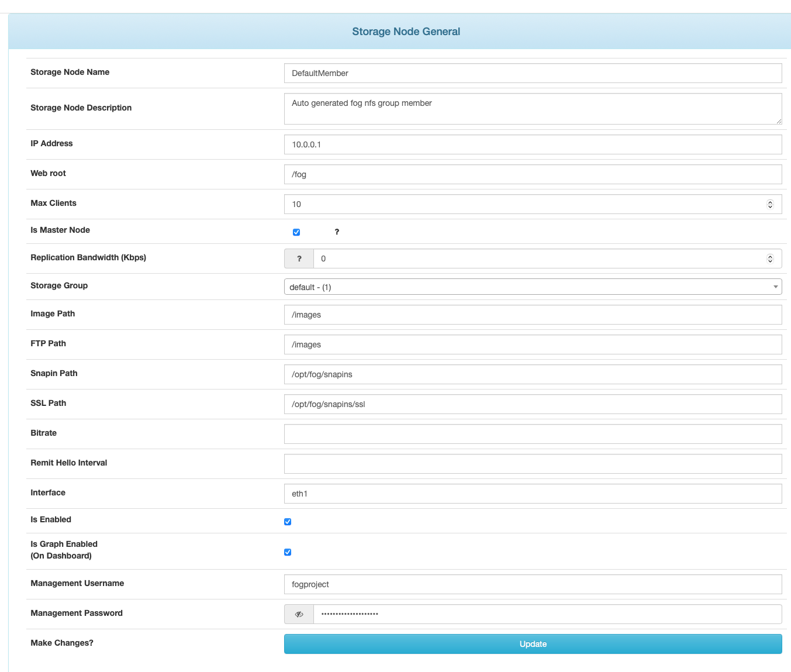Click the Remit Hello Interval field
Image resolution: width=791 pixels, height=672 pixels.
(533, 464)
